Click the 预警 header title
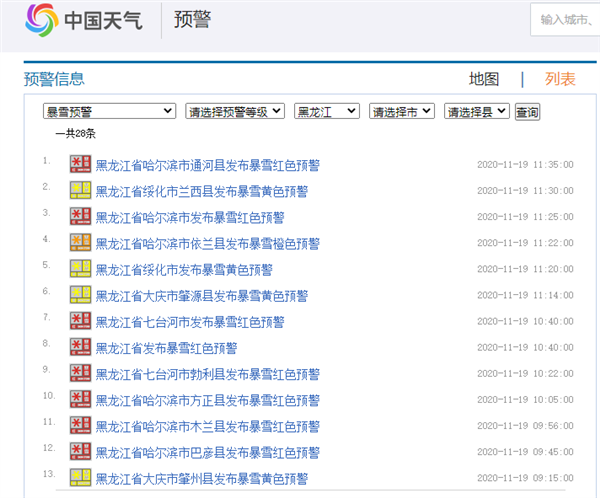This screenshot has height=498, width=600. [192, 20]
